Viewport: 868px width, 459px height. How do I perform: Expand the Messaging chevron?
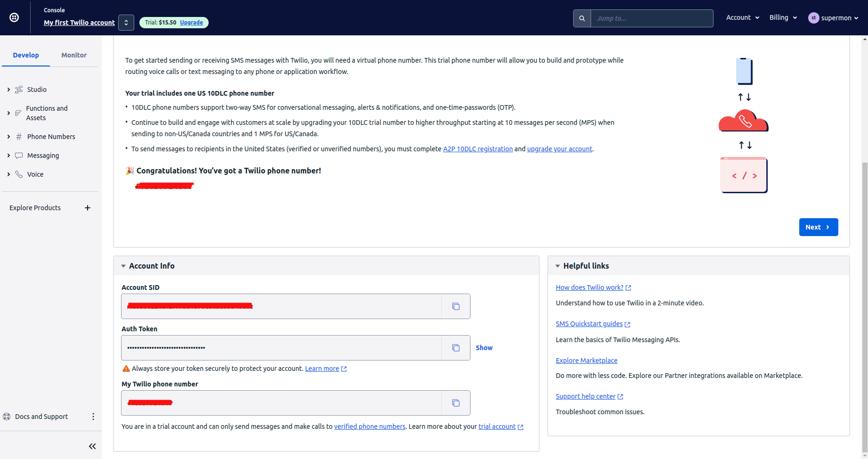(8, 156)
